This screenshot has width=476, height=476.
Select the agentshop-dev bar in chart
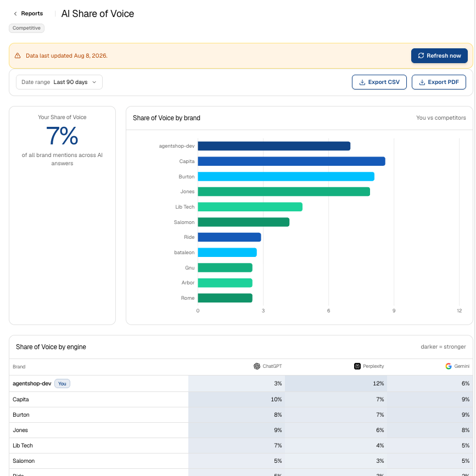point(274,146)
